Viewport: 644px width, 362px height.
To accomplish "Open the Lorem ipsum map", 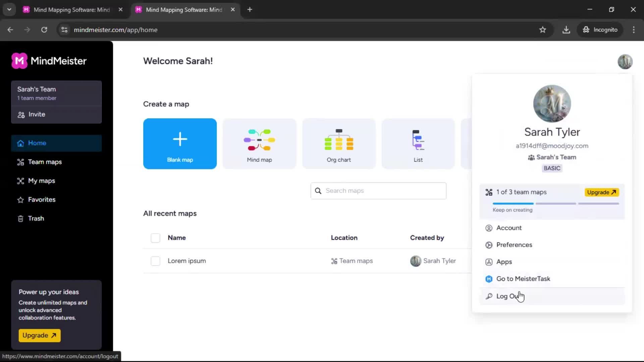I will point(186,261).
